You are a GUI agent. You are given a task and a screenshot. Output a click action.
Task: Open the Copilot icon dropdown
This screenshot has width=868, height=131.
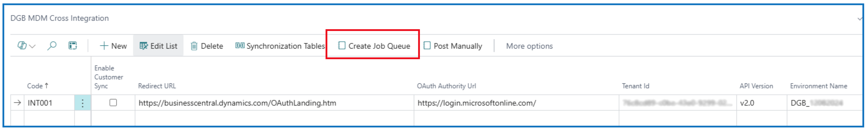coord(26,46)
